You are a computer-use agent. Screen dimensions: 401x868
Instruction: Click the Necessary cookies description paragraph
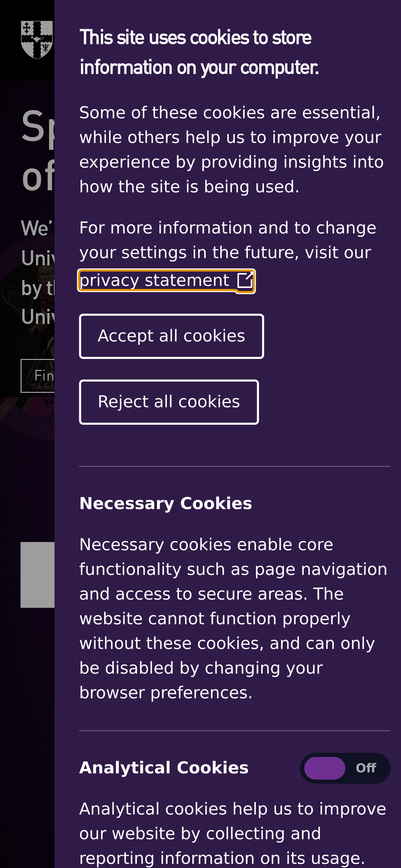[233, 619]
